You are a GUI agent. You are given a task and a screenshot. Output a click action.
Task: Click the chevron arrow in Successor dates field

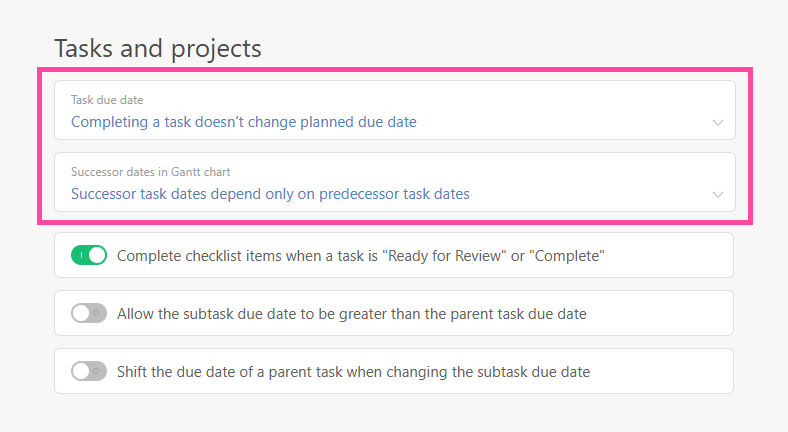coord(717,194)
